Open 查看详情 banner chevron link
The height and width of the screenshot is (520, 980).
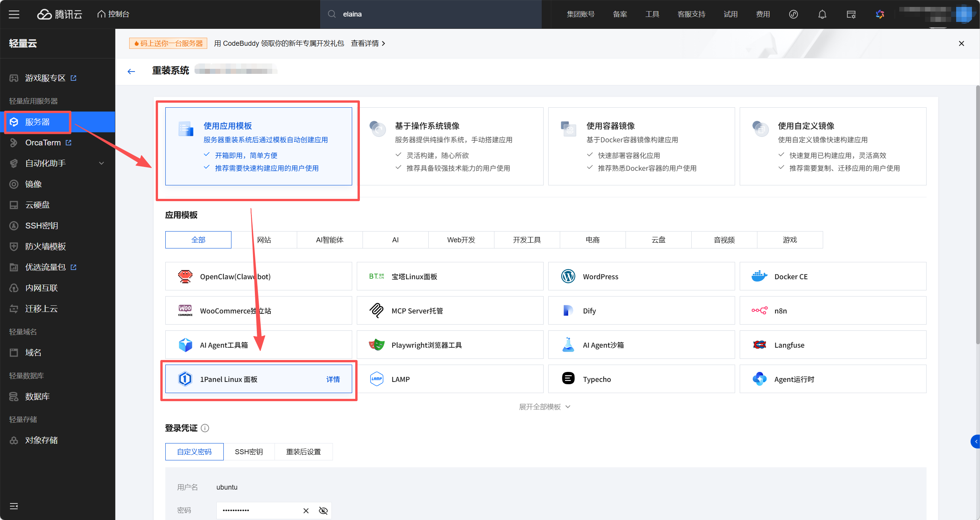pos(368,43)
